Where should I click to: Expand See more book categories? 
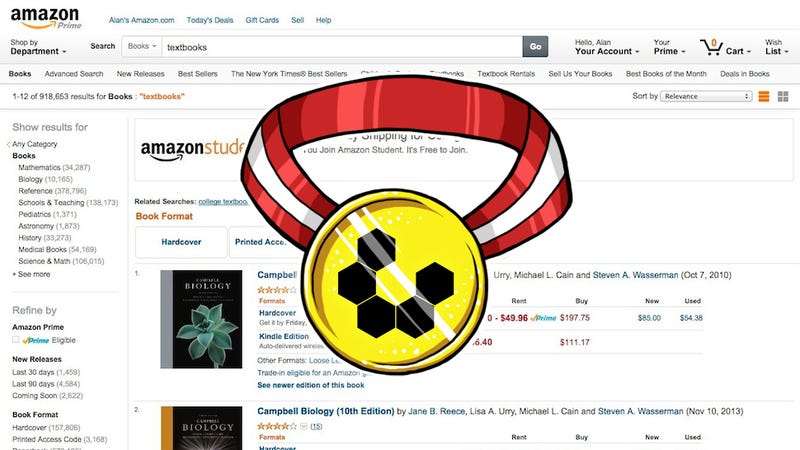[x=32, y=274]
